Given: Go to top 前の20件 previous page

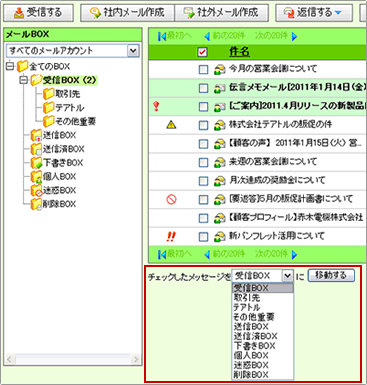Looking at the screenshot, I should [x=225, y=36].
